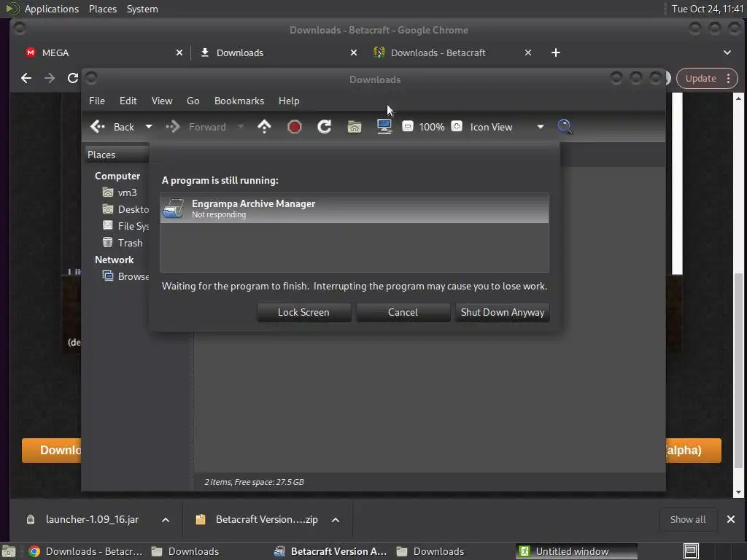Click the clock showing Tue Oct 24
This screenshot has height=560, width=747.
coord(708,9)
